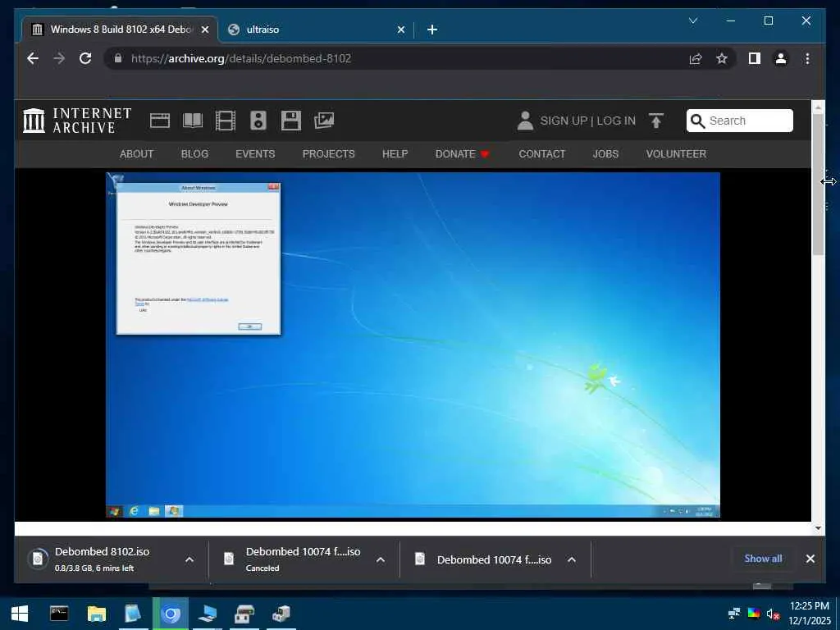Open Chrome's three-dot menu

click(807, 58)
